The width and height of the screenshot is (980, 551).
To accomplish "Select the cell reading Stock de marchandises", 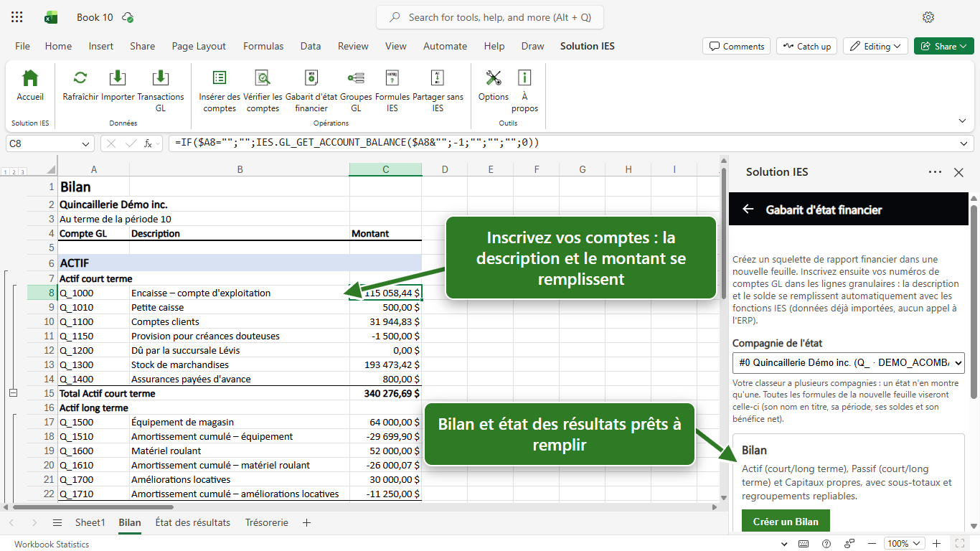I will click(x=240, y=364).
